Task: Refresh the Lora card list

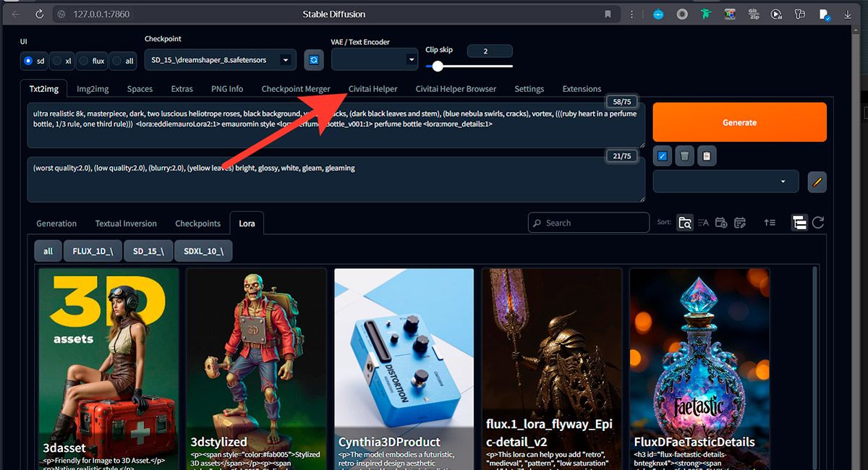Action: [818, 223]
